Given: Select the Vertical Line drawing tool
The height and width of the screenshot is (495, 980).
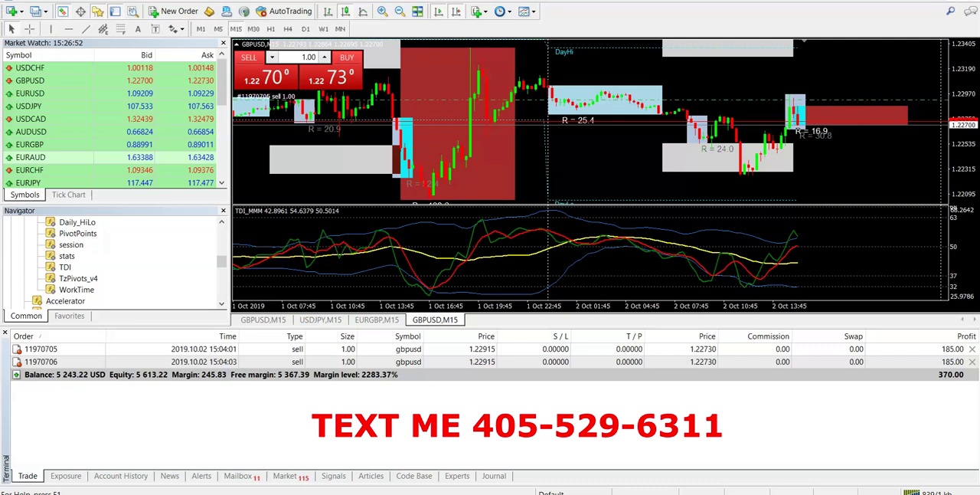Looking at the screenshot, I should coord(51,29).
